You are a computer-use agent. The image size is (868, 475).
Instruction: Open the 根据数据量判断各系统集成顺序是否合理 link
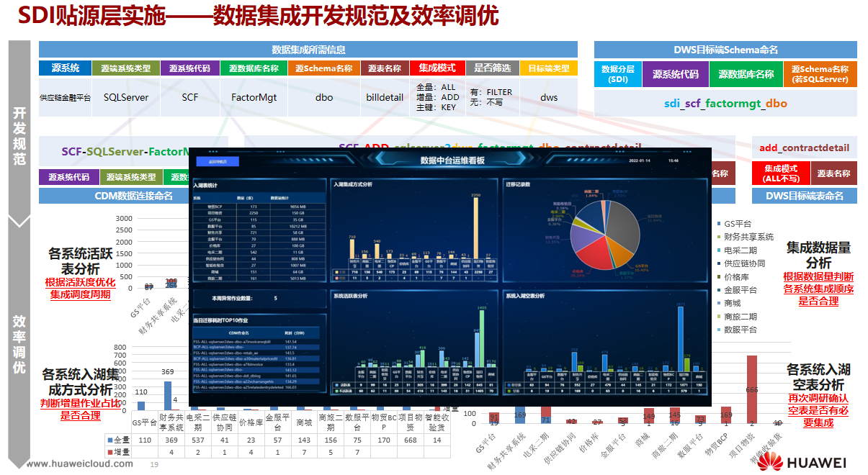(818, 289)
